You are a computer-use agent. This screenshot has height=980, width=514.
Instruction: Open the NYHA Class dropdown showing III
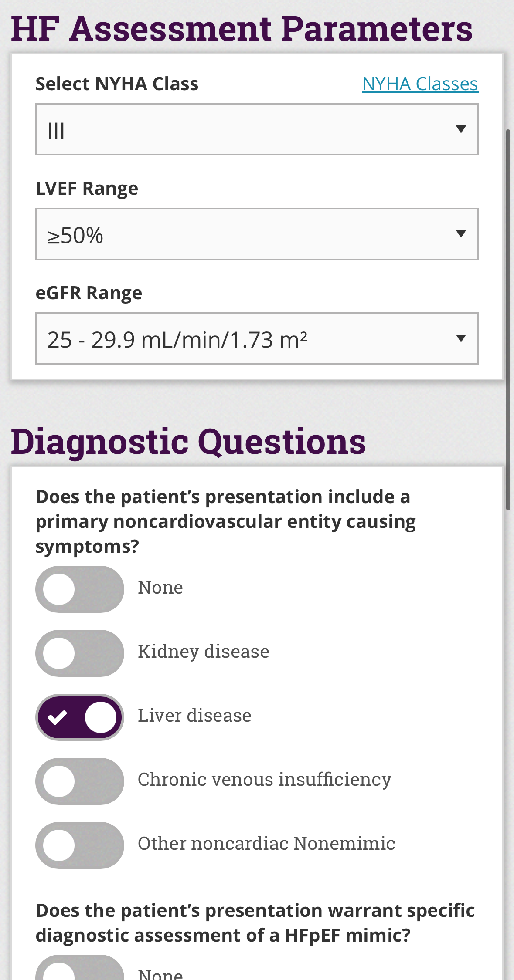point(244,129)
